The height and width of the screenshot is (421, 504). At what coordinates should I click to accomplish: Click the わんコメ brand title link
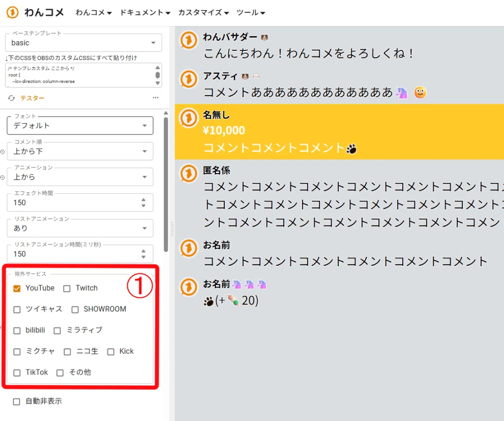pyautogui.click(x=44, y=13)
